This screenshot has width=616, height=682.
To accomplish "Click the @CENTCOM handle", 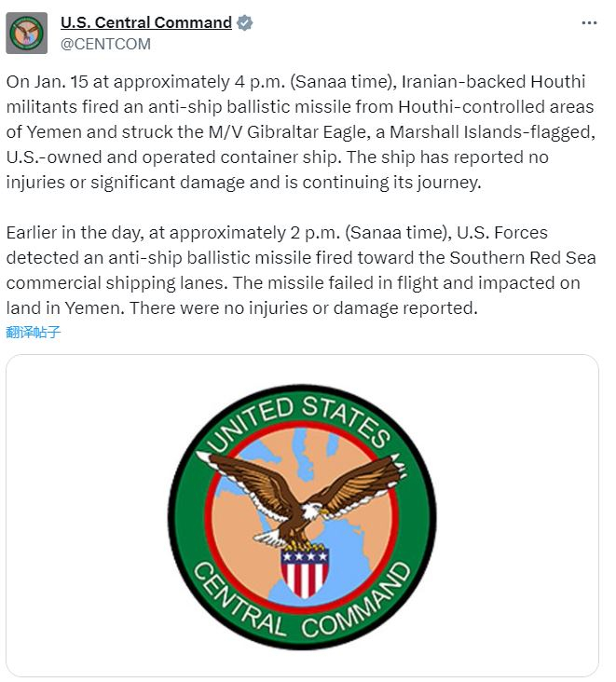I will click(105, 44).
